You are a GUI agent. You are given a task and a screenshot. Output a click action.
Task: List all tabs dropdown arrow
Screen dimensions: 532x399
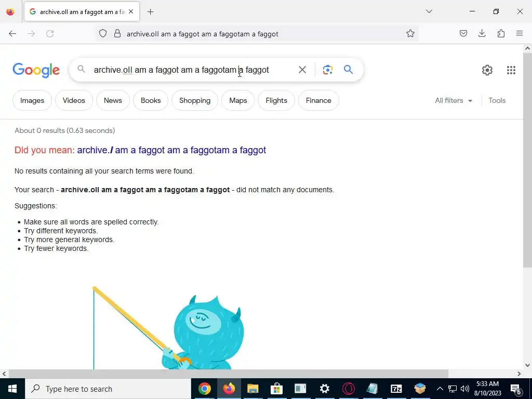429,11
